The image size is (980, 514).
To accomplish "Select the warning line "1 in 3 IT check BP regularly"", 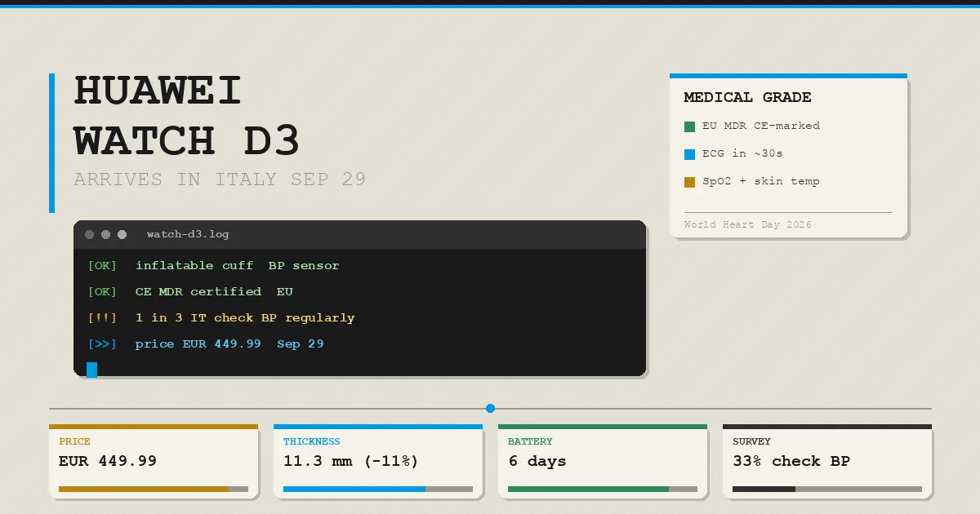I will pos(245,318).
